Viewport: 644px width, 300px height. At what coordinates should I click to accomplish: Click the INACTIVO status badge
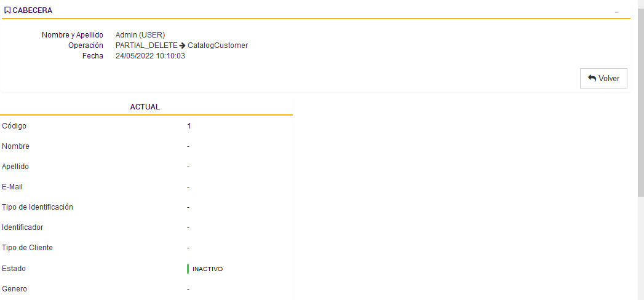pyautogui.click(x=207, y=269)
